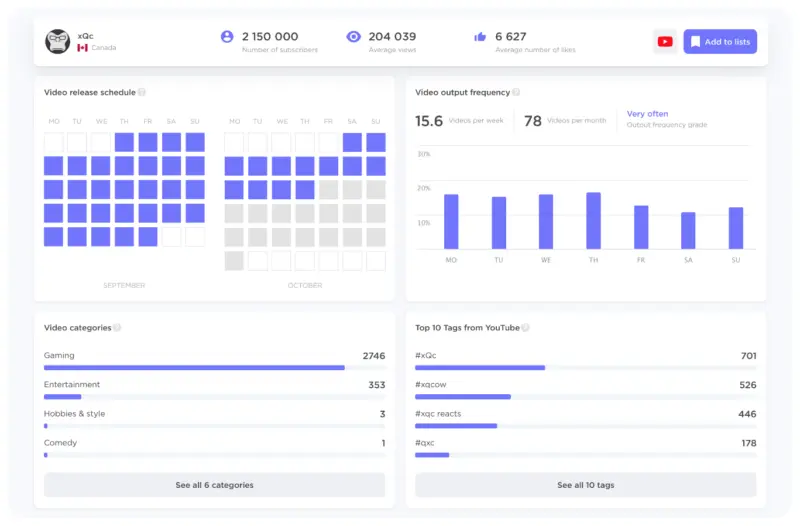Image resolution: width=800 pixels, height=526 pixels.
Task: Click the Add to lists button
Action: [x=720, y=42]
